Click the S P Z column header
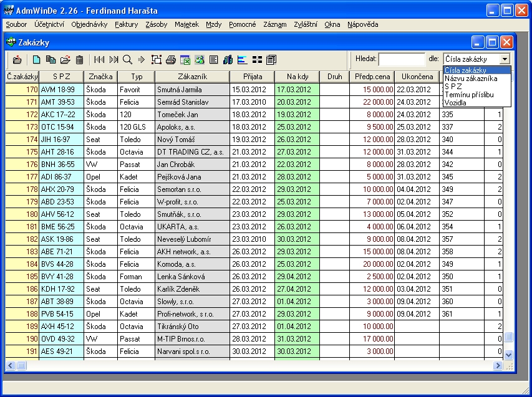The height and width of the screenshot is (397, 532). coord(61,77)
